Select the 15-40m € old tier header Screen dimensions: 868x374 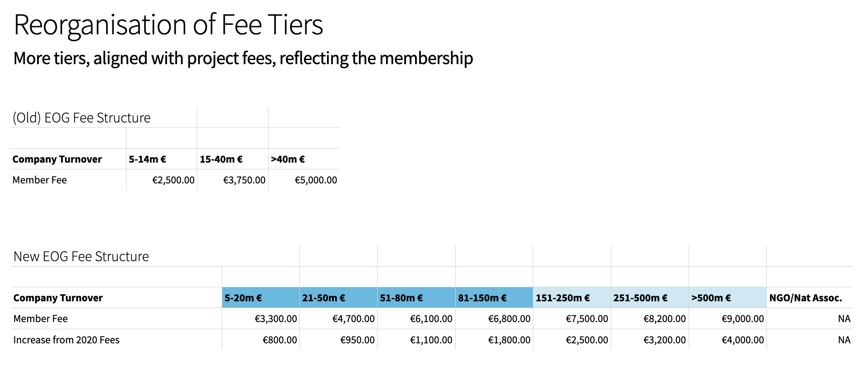233,159
